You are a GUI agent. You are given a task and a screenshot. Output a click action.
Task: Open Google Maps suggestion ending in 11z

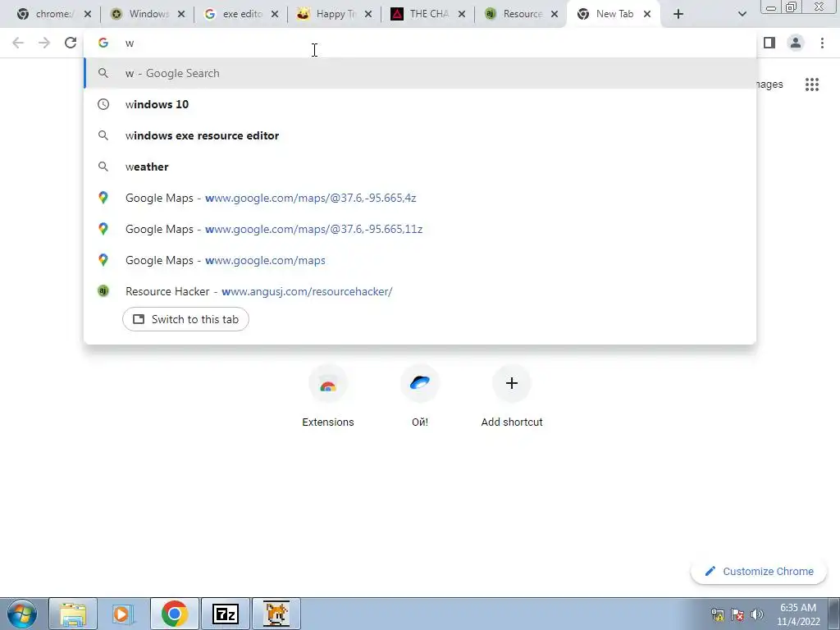click(420, 229)
